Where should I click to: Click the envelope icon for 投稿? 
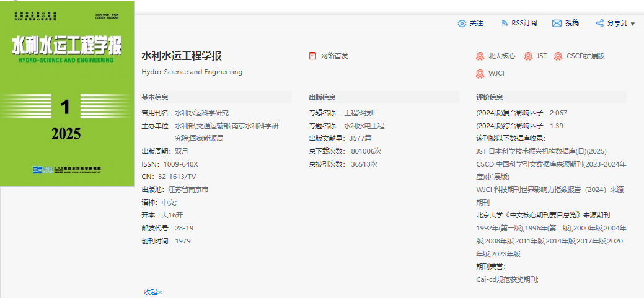[x=557, y=24]
